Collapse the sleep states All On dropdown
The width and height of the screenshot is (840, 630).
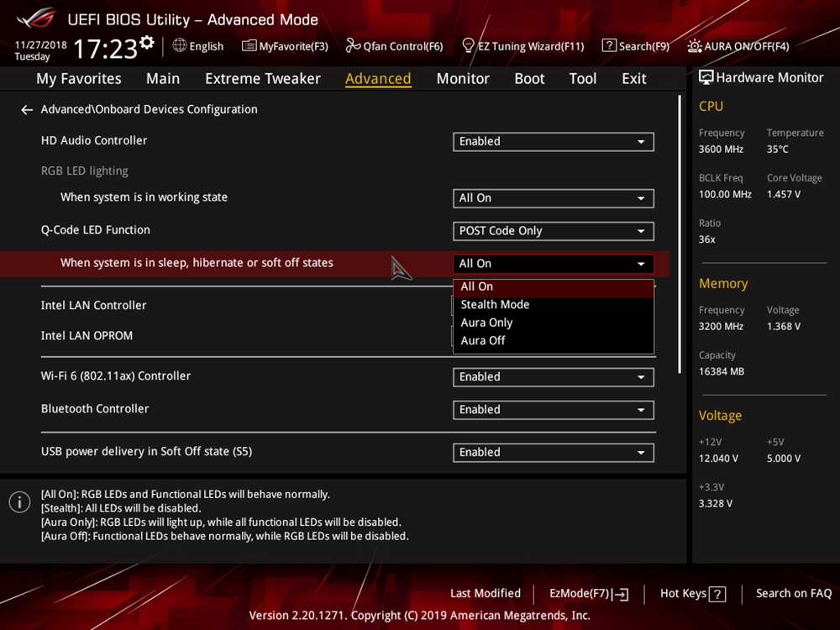(x=554, y=264)
